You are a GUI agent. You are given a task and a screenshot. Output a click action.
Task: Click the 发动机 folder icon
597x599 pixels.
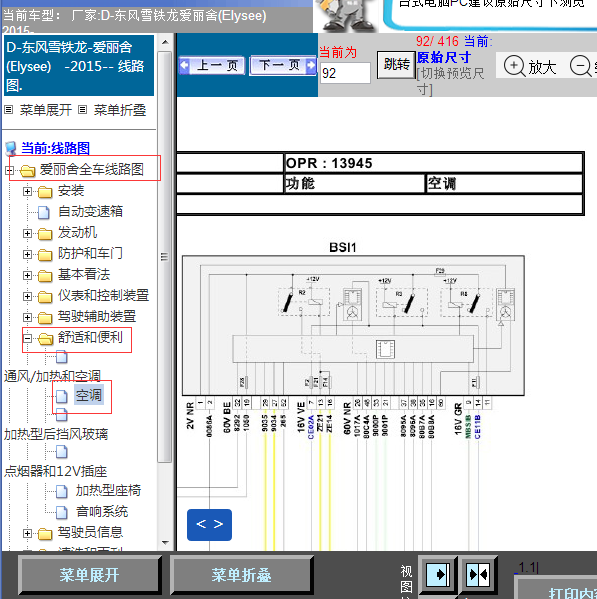pos(45,234)
